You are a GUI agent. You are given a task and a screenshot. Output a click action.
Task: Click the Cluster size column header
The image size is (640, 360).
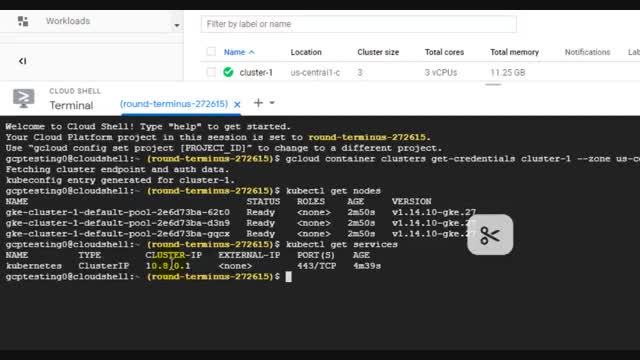coord(378,52)
